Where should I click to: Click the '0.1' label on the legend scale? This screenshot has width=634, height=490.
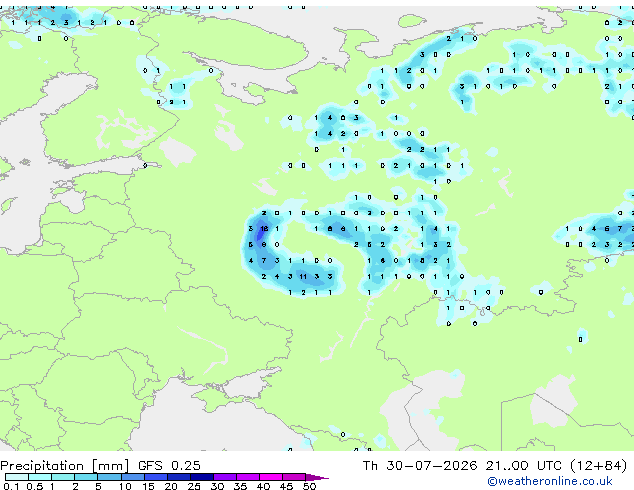(x=11, y=486)
